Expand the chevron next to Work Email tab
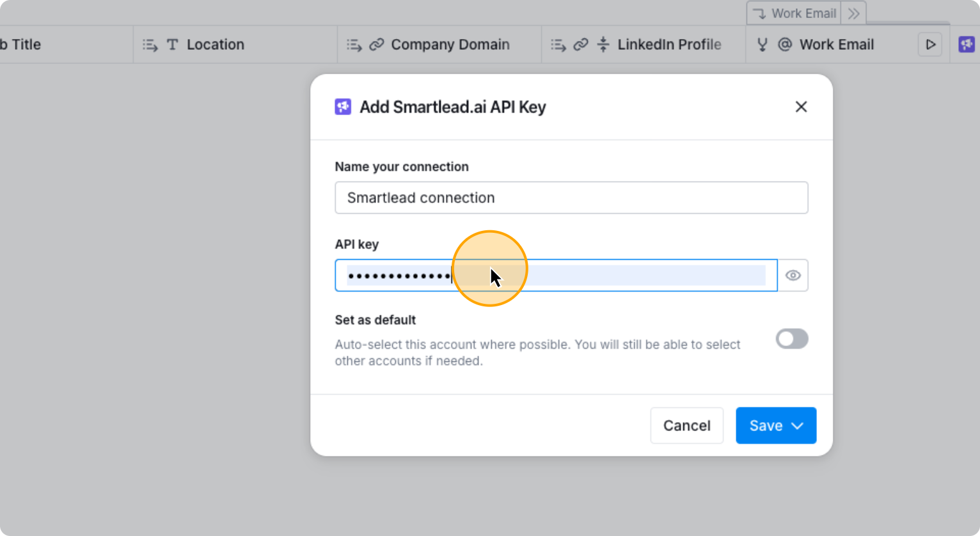The image size is (980, 536). tap(853, 13)
